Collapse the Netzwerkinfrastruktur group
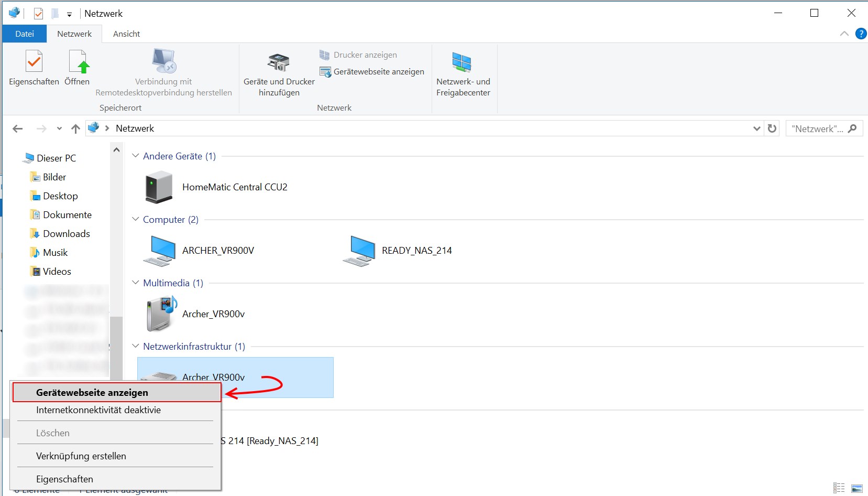This screenshot has width=868, height=496. 136,346
